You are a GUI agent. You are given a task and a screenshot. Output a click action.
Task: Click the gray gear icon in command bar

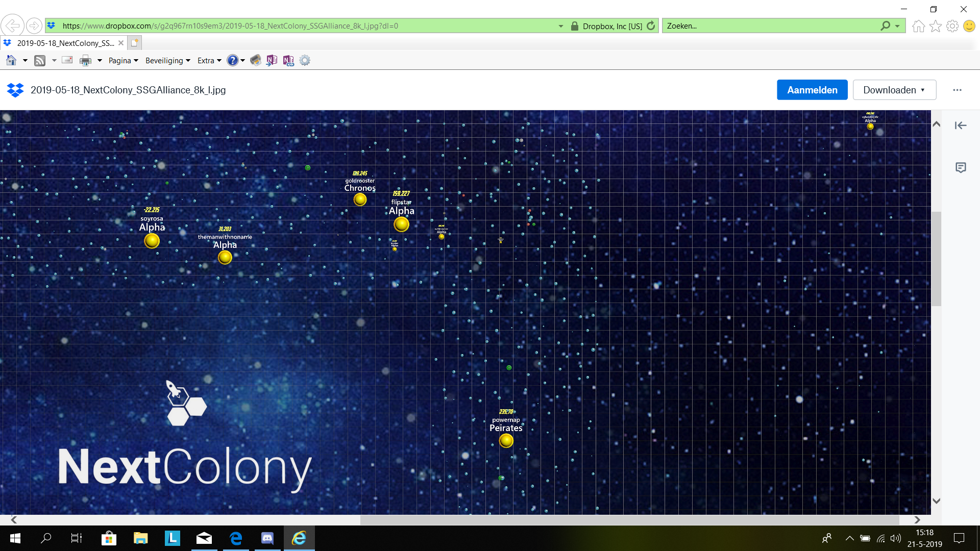point(305,60)
